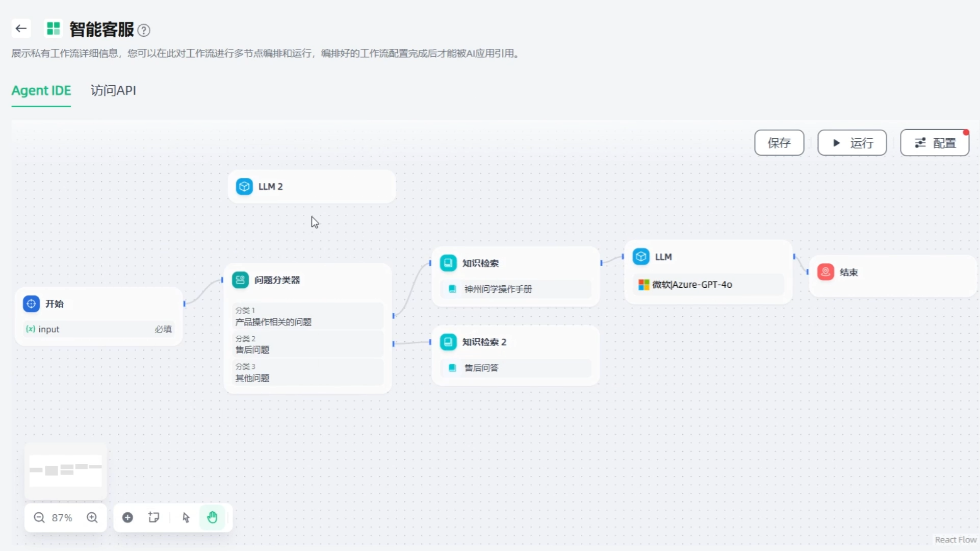Click the 结束 end node icon
This screenshot has width=980, height=551.
coord(826,272)
